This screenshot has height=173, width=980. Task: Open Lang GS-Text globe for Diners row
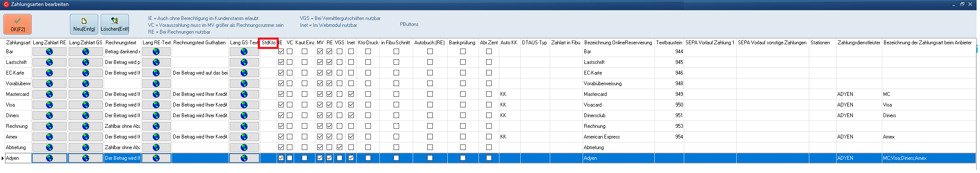pyautogui.click(x=244, y=115)
